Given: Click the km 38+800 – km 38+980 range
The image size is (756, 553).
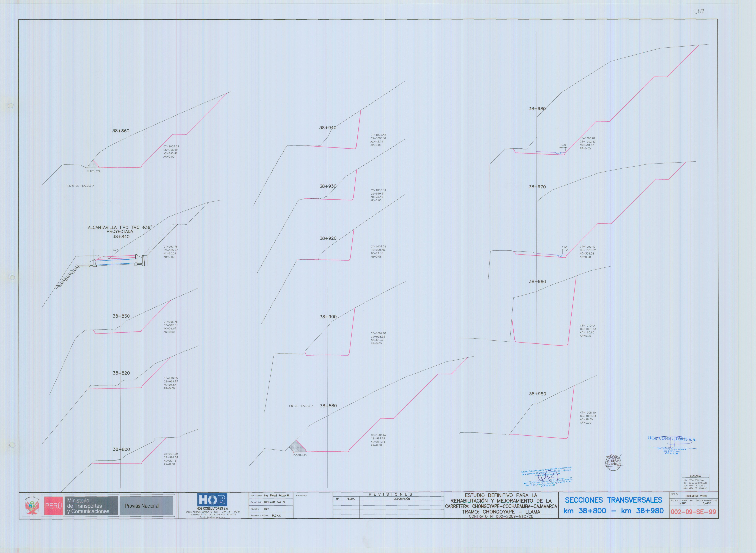Looking at the screenshot, I should click(613, 511).
